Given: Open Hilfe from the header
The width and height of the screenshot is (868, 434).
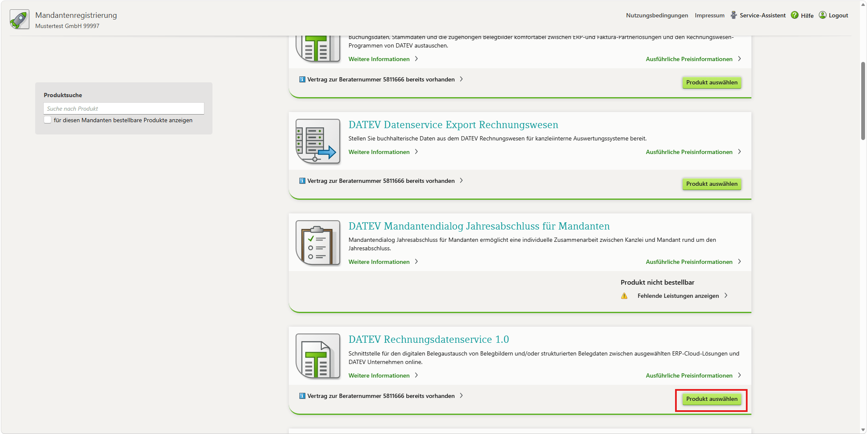Looking at the screenshot, I should (x=807, y=16).
